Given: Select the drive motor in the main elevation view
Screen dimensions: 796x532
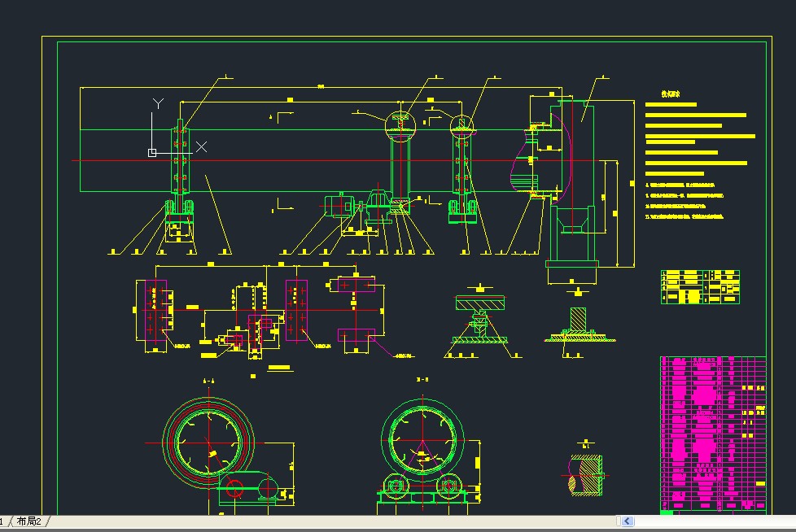Looking at the screenshot, I should (x=338, y=205).
